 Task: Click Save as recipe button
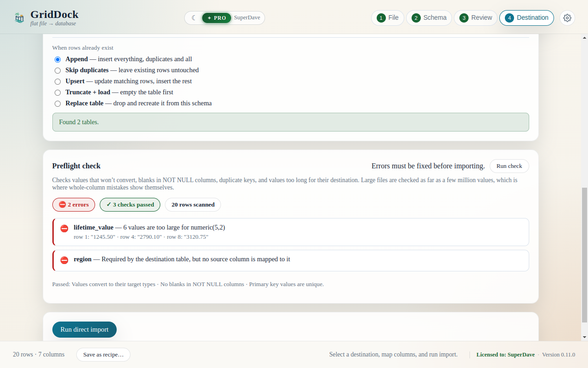(103, 355)
